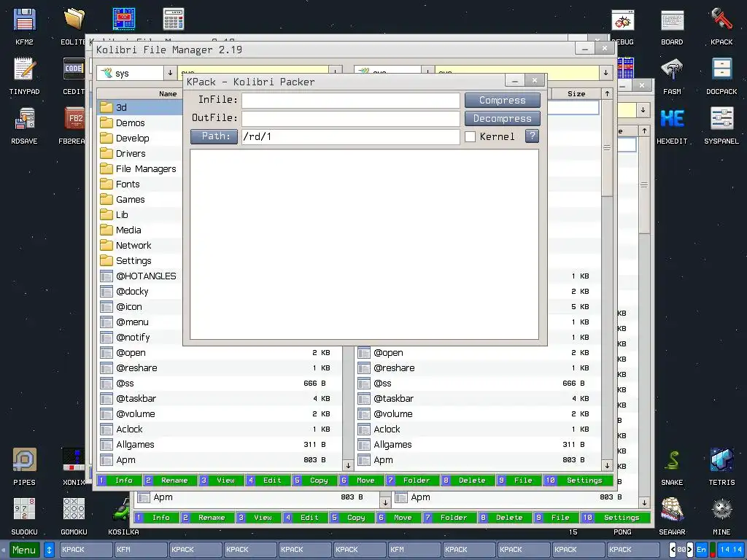Open the DOCPACK desktop icon
The width and height of the screenshot is (747, 560).
point(721,76)
